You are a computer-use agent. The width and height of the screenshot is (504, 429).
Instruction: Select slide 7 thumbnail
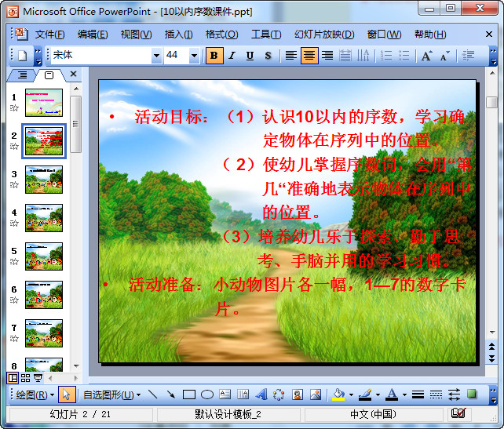(44, 333)
